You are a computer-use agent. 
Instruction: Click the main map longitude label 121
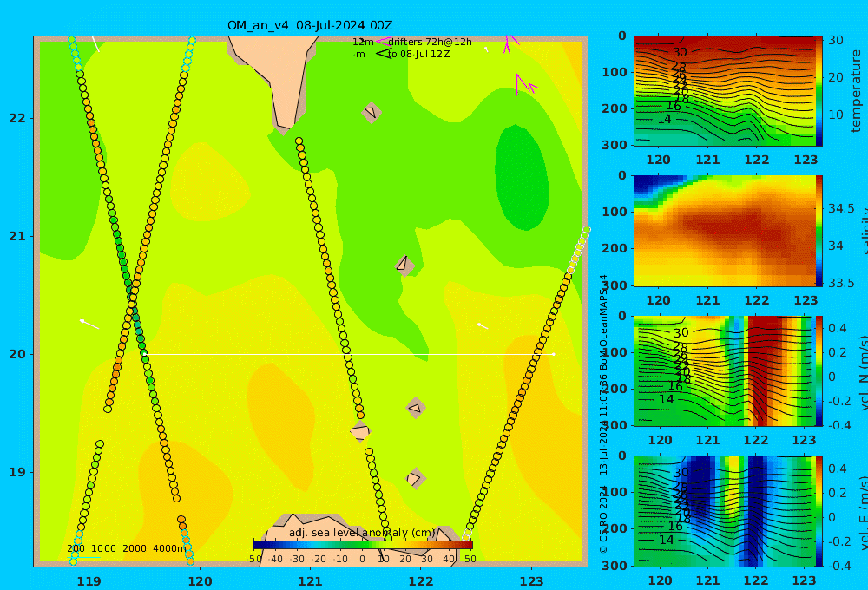tap(311, 581)
